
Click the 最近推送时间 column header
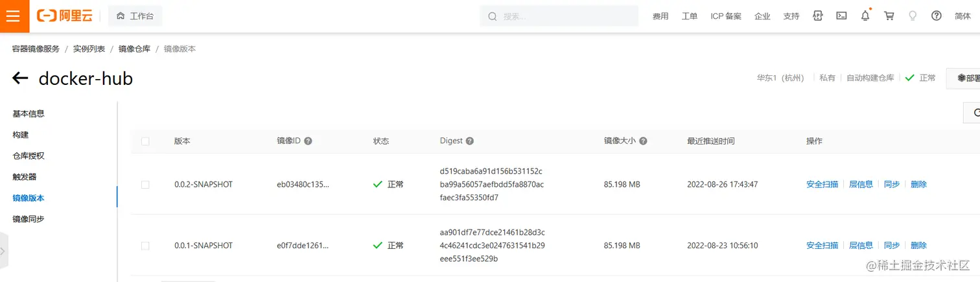[x=711, y=141]
